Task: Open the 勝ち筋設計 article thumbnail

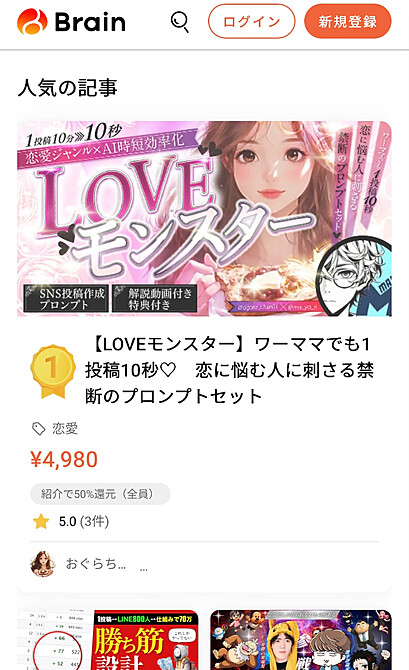Action: pos(108,640)
